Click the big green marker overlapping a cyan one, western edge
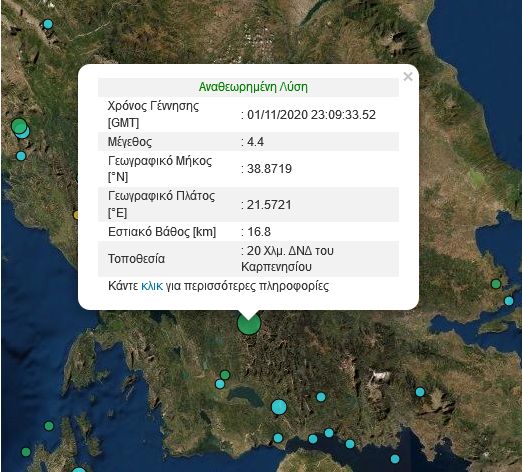The image size is (522, 472). click(19, 126)
